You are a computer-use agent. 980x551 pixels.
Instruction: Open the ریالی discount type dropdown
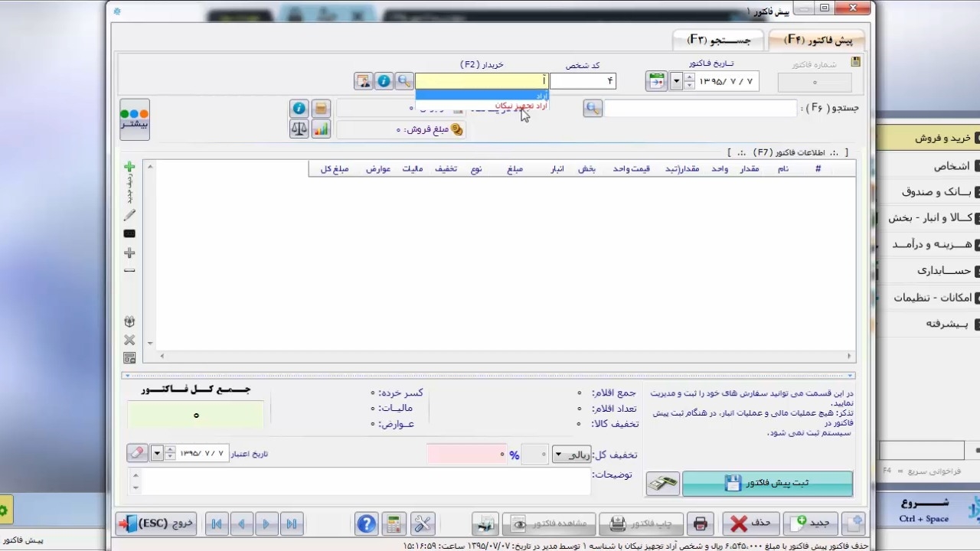pos(570,455)
